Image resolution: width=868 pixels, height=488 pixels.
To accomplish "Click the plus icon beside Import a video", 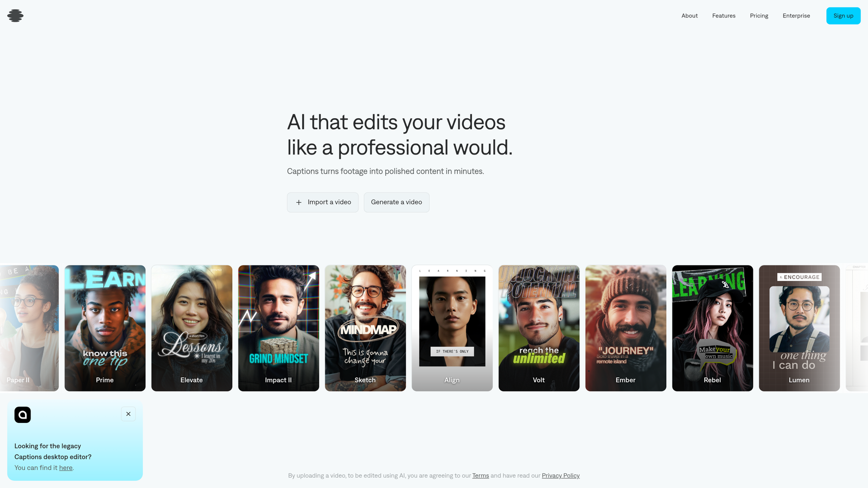I will pyautogui.click(x=299, y=202).
